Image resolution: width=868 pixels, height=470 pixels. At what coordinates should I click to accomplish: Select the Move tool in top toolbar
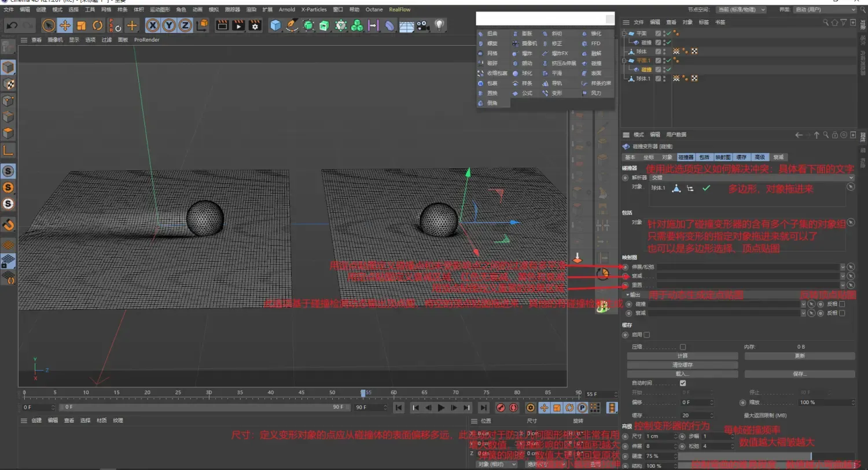[65, 25]
